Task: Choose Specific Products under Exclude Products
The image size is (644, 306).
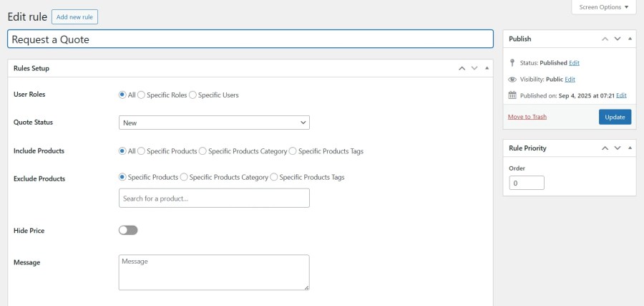Action: click(x=122, y=177)
